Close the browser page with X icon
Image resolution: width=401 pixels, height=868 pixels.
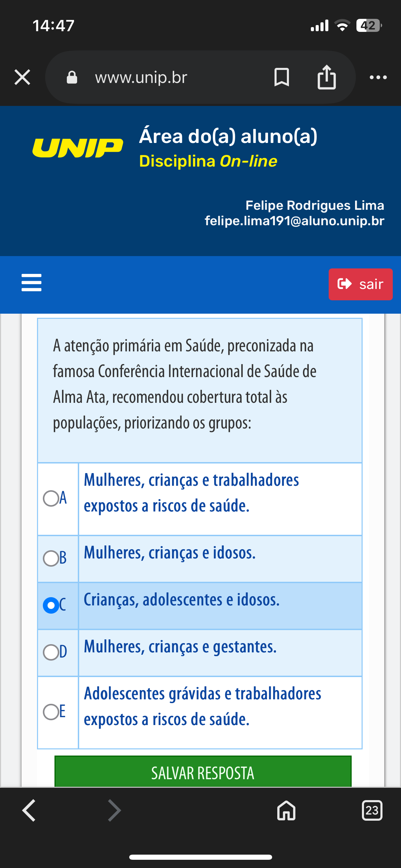[23, 77]
